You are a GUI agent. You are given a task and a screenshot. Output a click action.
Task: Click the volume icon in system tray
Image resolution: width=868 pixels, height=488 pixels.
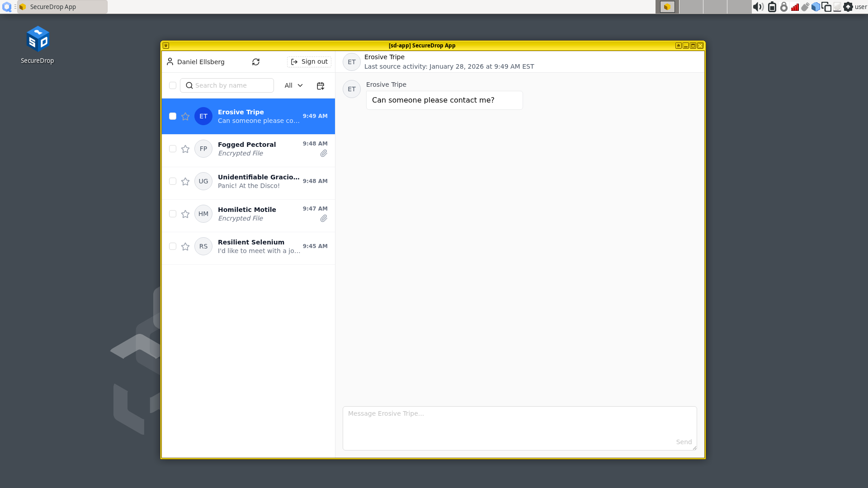pyautogui.click(x=758, y=7)
